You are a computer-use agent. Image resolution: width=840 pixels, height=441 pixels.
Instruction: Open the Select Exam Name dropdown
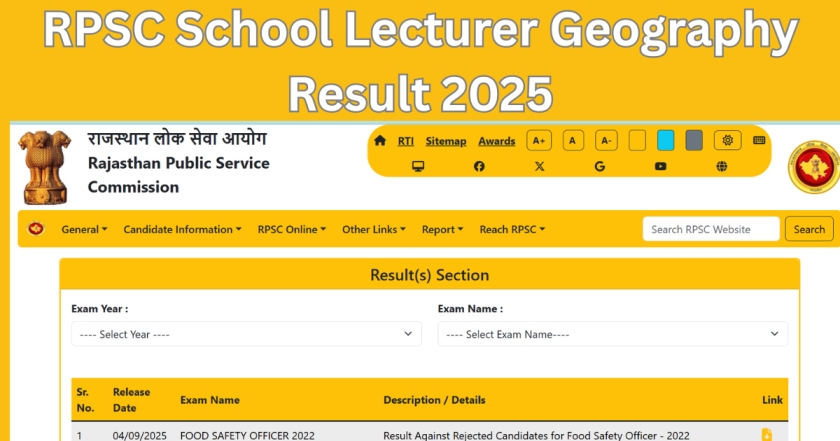[612, 334]
